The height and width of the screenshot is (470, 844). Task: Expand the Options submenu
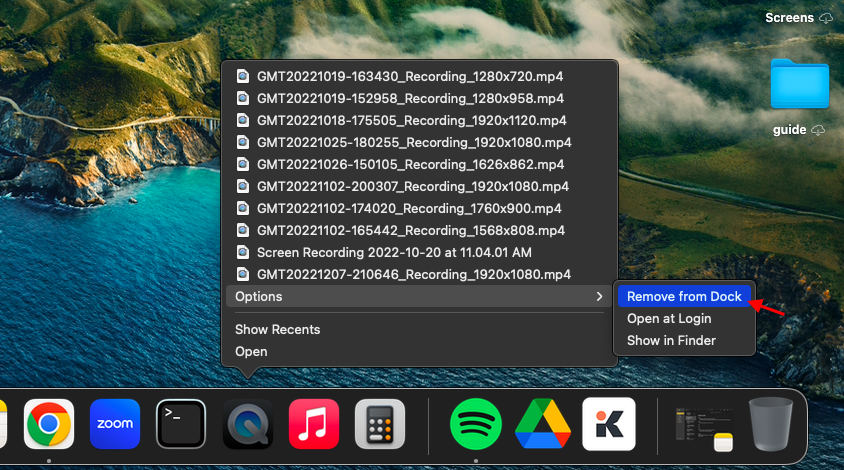pyautogui.click(x=419, y=297)
